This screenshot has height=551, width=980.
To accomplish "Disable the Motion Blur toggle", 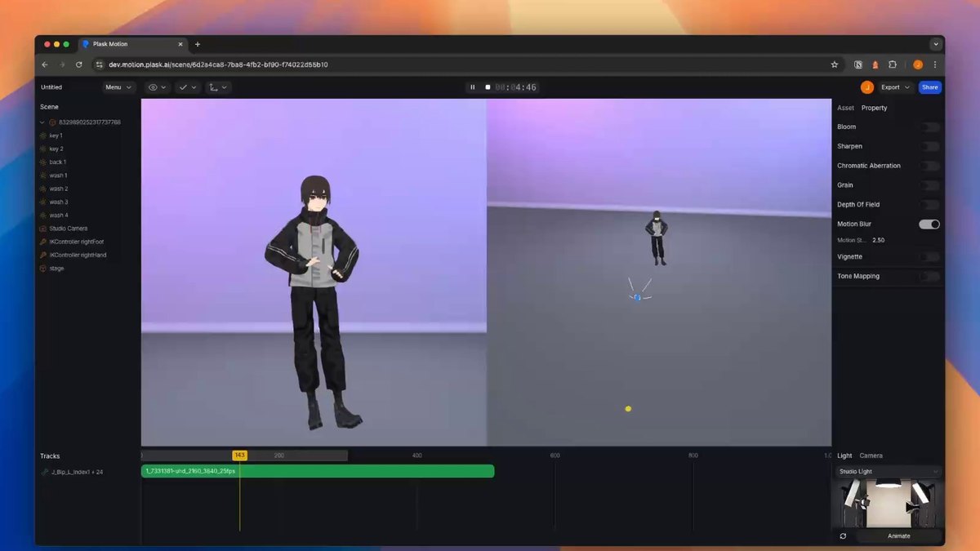I will coord(929,224).
